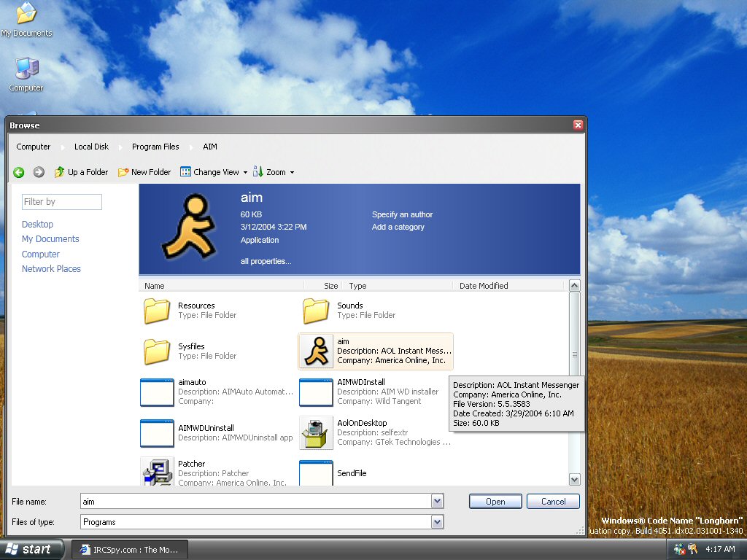Image resolution: width=747 pixels, height=560 pixels.
Task: Navigate to Program Files in breadcrumb
Action: click(155, 147)
